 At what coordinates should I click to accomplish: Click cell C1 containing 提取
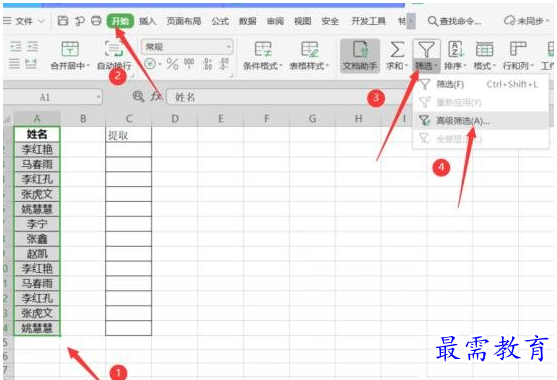click(129, 134)
